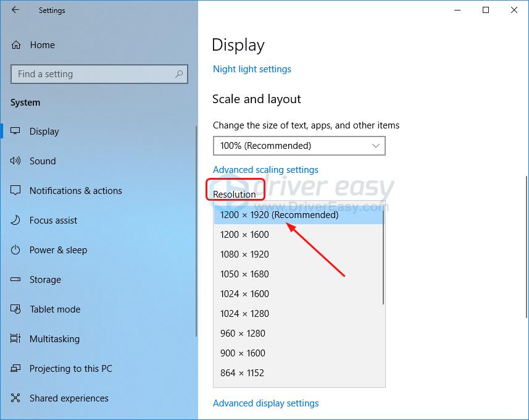Click the Shared experiences icon
Image resolution: width=529 pixels, height=420 pixels.
(x=16, y=398)
